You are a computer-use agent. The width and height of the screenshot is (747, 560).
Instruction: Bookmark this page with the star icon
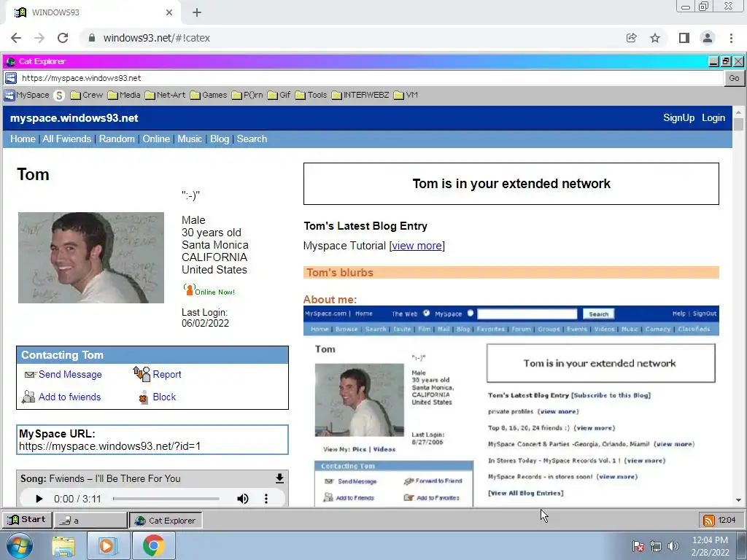click(655, 38)
